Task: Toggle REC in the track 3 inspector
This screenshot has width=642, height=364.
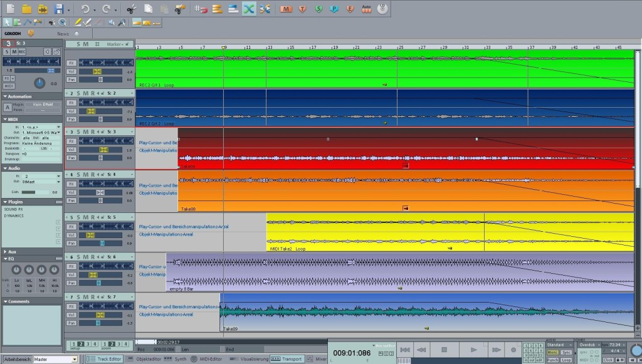Action: [22, 51]
